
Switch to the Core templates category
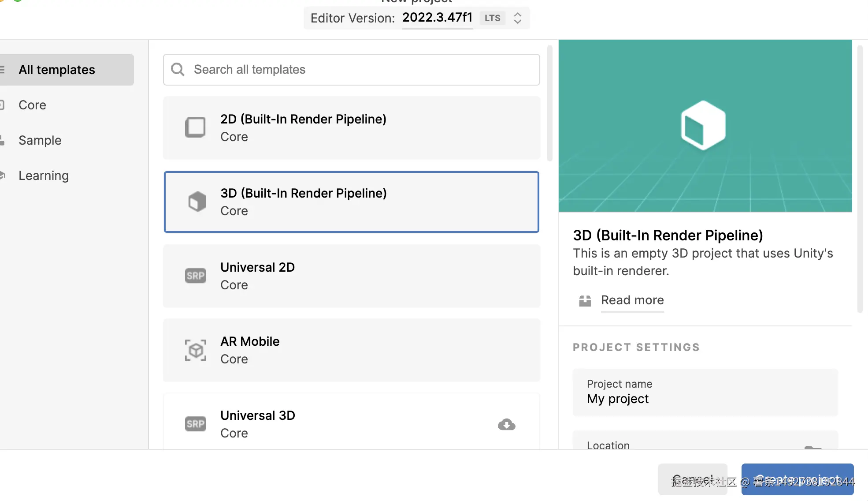click(x=32, y=105)
